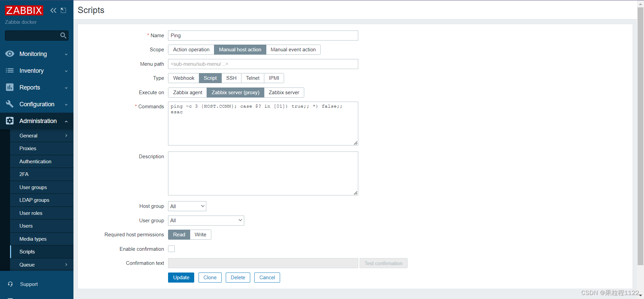The image size is (644, 299).
Task: Open LDAP groups menu item
Action: pyautogui.click(x=42, y=200)
